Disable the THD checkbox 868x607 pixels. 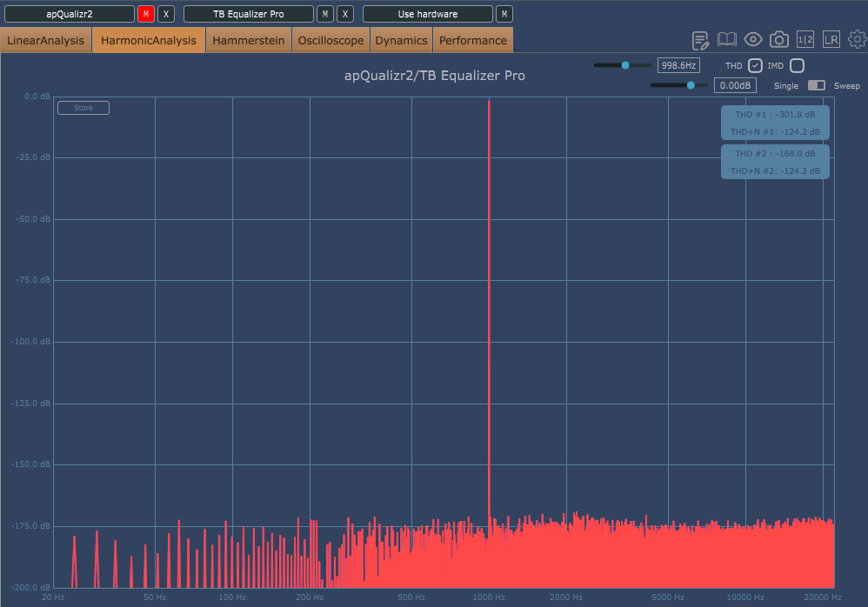tap(755, 65)
